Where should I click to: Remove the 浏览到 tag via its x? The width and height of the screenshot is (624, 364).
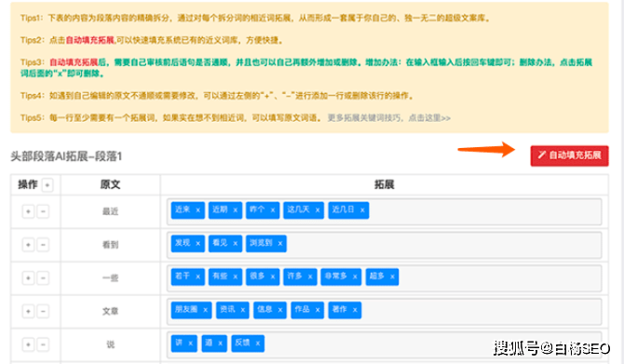[x=280, y=244]
